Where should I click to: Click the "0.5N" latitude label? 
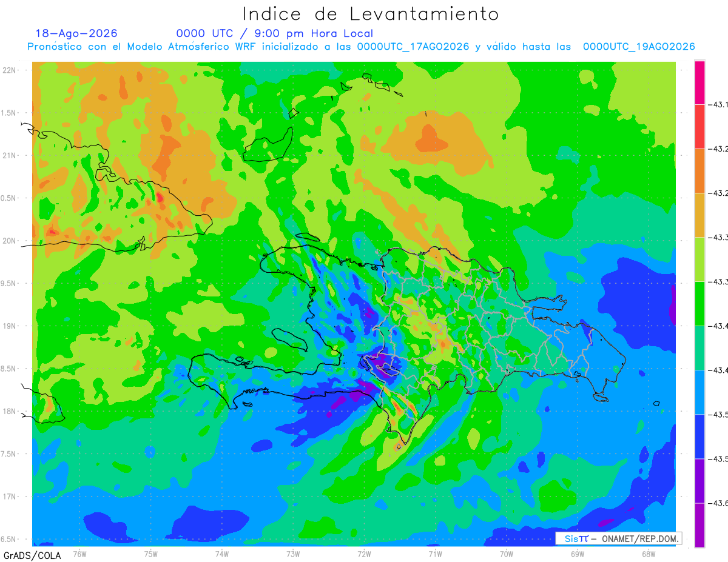pos(8,198)
